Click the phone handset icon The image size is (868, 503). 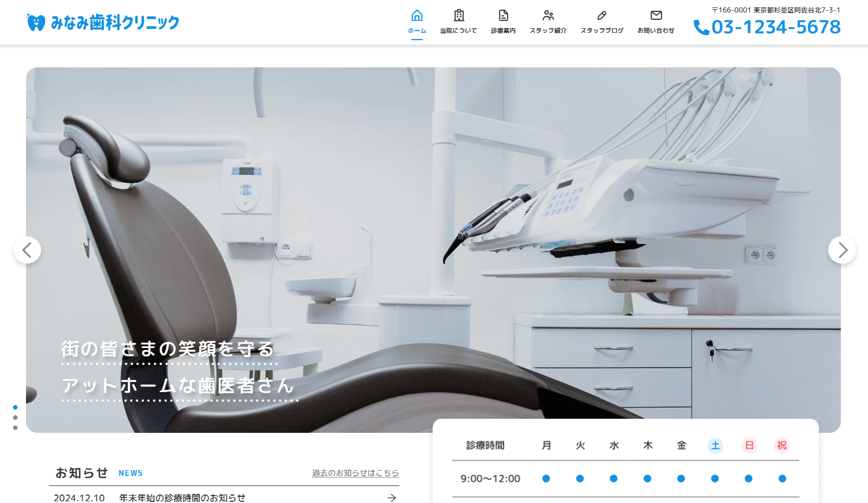tap(701, 27)
